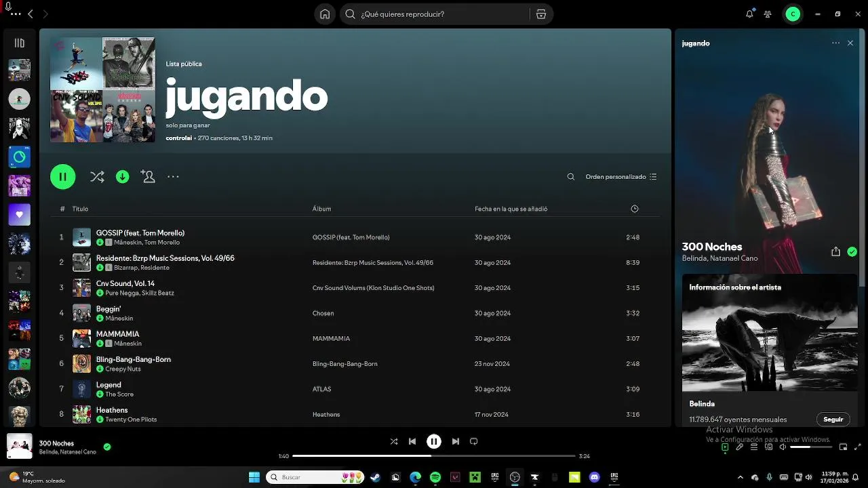Click the Windows taskbar Buscar search box
This screenshot has width=868, height=488.
tap(315, 477)
